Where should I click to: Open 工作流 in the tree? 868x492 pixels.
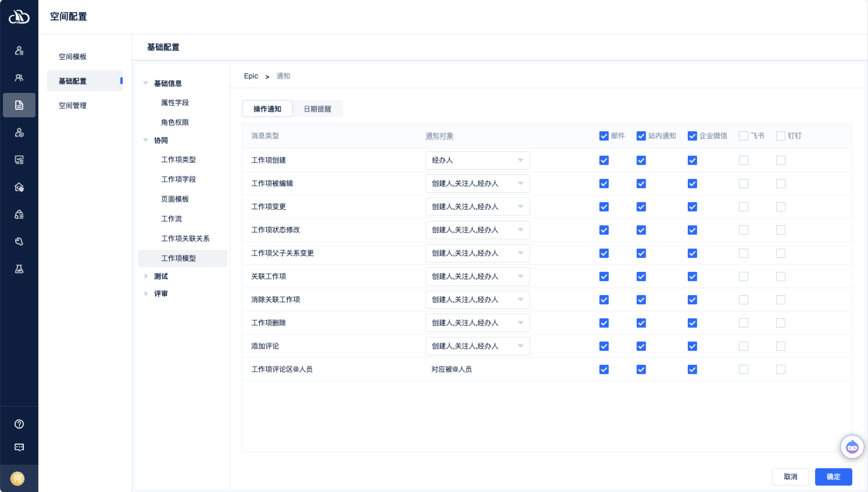pyautogui.click(x=172, y=219)
